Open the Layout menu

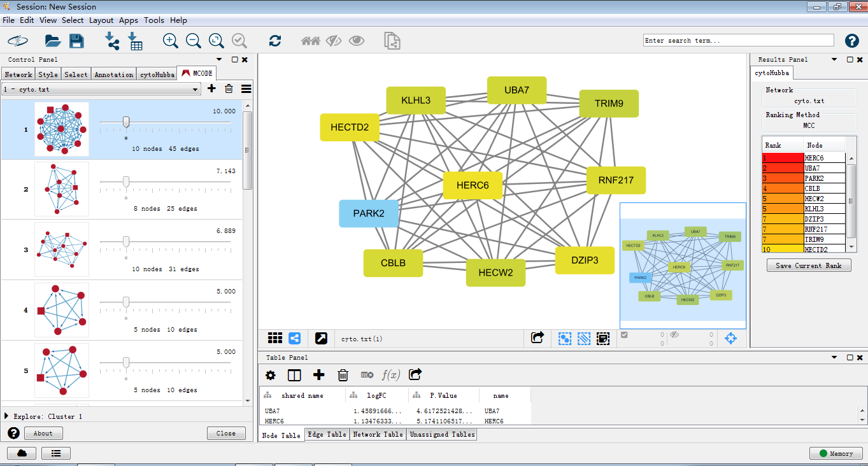[101, 20]
